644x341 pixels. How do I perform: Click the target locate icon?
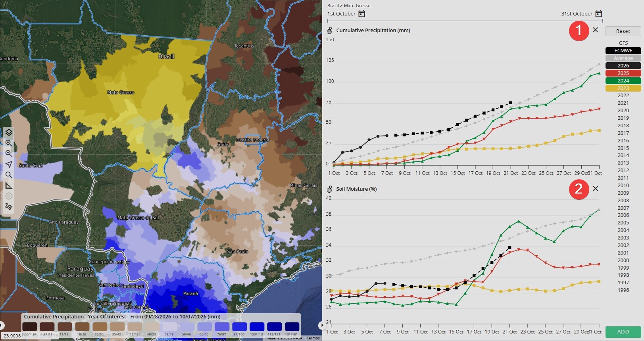click(9, 196)
